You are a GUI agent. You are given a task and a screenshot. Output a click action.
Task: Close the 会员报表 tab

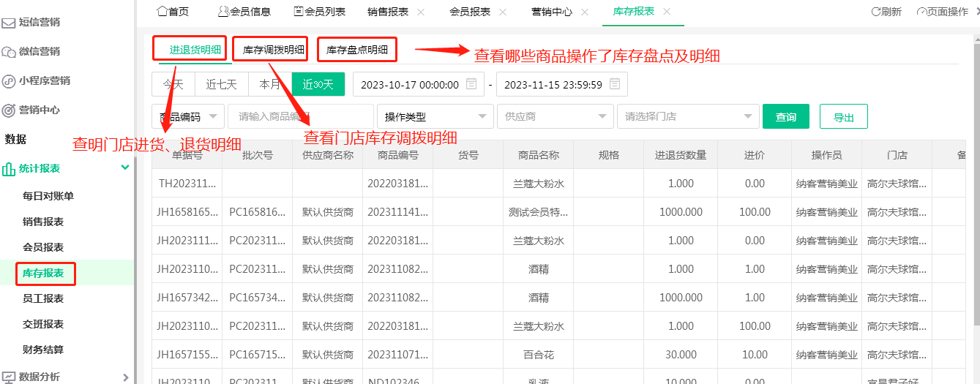point(502,12)
